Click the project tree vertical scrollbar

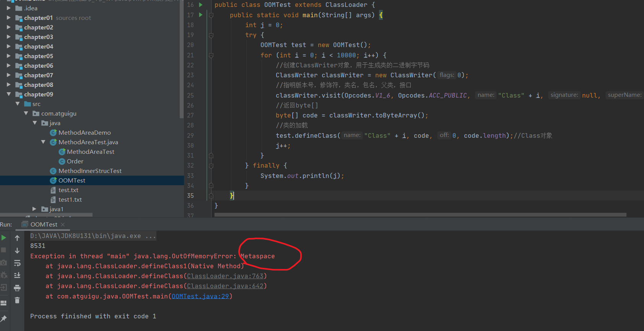(181, 59)
